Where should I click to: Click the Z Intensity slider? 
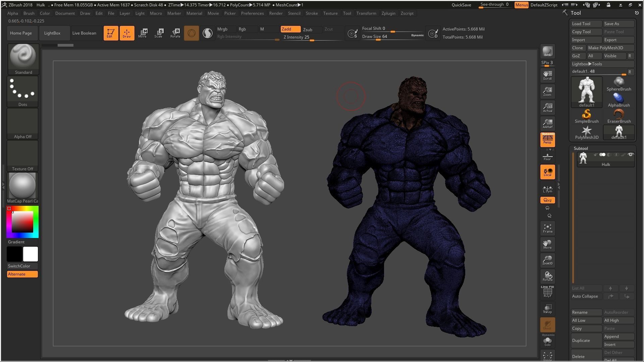point(313,37)
